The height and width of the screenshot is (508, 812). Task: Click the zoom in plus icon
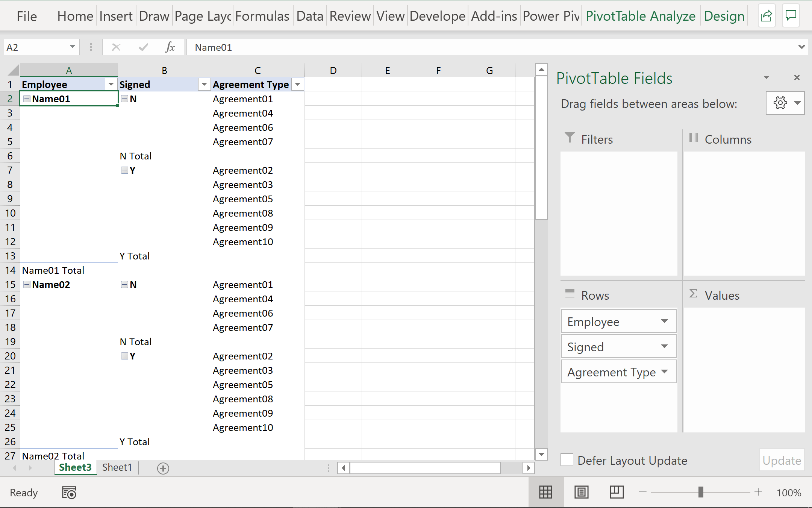(x=758, y=492)
